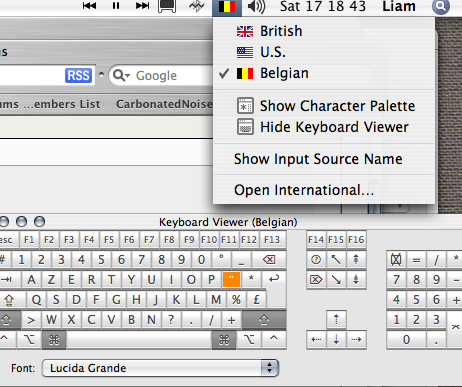Click the right shift key

tap(264, 320)
